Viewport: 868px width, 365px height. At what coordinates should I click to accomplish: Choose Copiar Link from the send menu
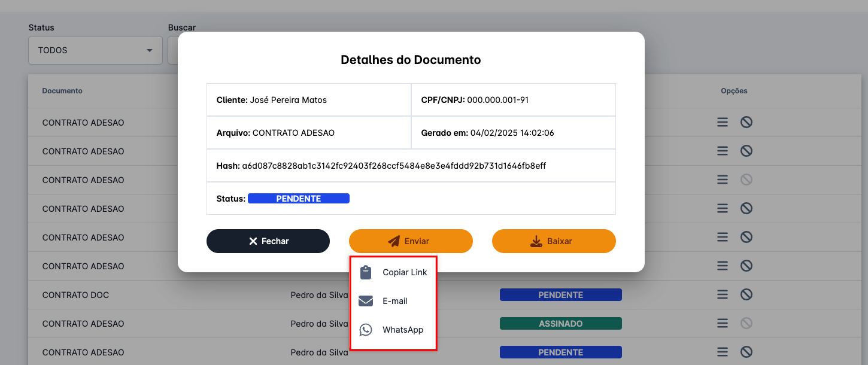coord(405,273)
